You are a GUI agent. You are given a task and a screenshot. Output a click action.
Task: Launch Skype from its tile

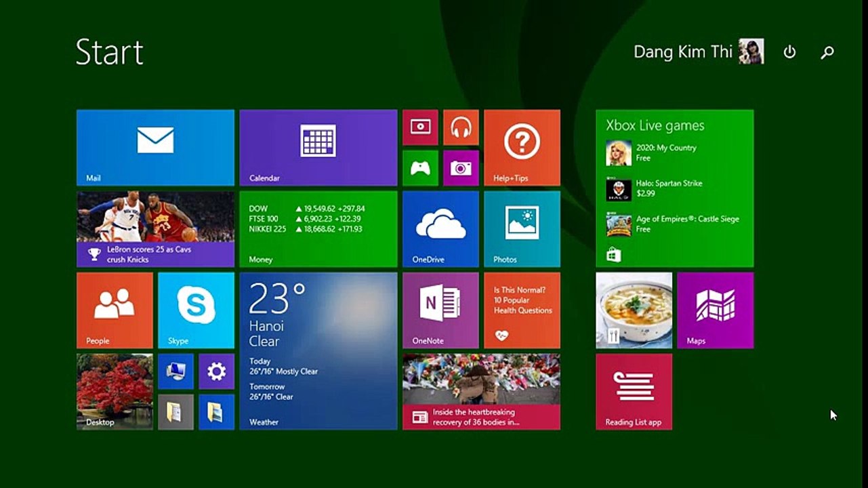click(x=196, y=310)
